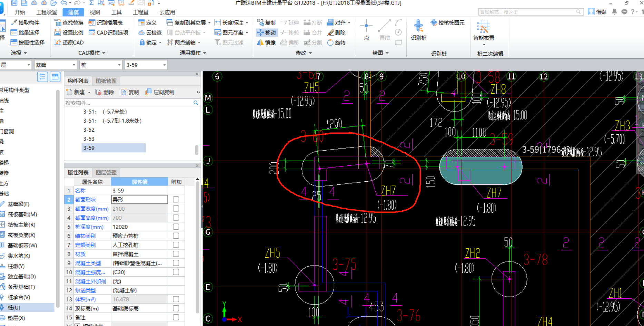Click 还原CAD restore tool
This screenshot has height=326, width=644.
click(x=69, y=42)
